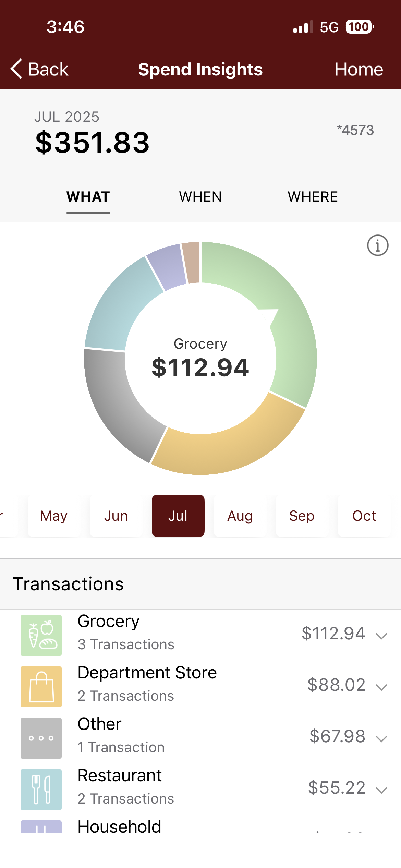The height and width of the screenshot is (868, 401).
Task: Tap the back chevron arrow icon
Action: click(16, 69)
